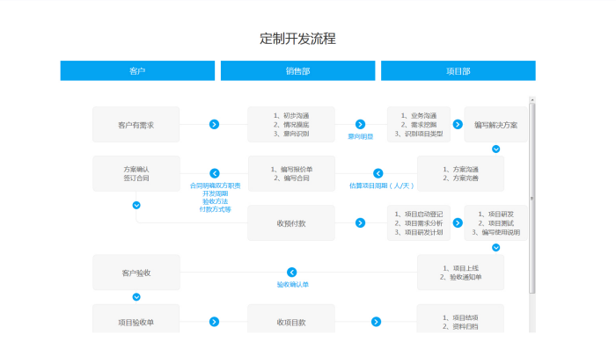Select the 客户 column header
Image resolution: width=616 pixels, height=364 pixels.
pyautogui.click(x=137, y=70)
